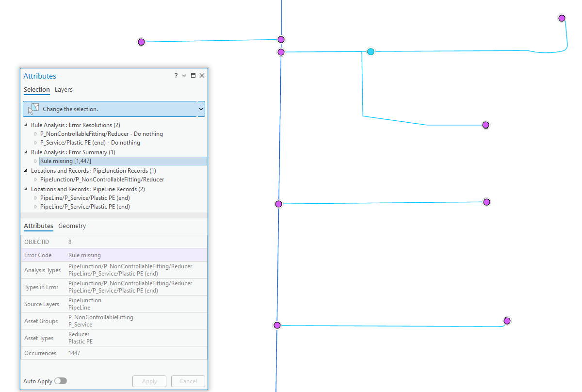This screenshot has width=582, height=392.
Task: Expand the PipeJunction/P_NonControlllableFitting/Reducer record
Action: click(x=35, y=179)
